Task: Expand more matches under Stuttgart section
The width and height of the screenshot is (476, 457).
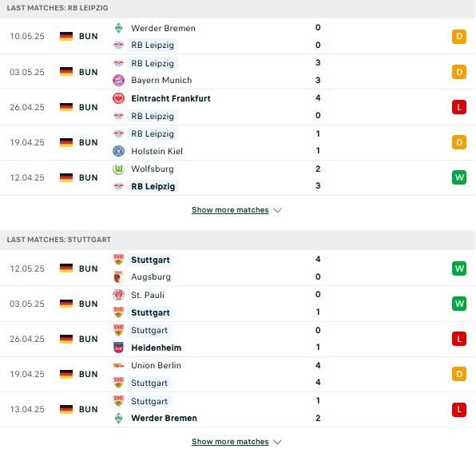Action: [230, 442]
